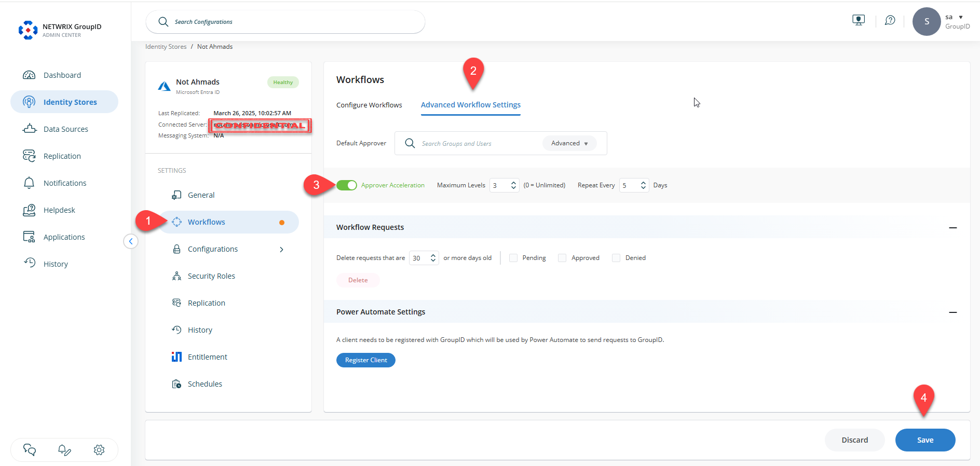
Task: Click the Save button
Action: point(925,440)
